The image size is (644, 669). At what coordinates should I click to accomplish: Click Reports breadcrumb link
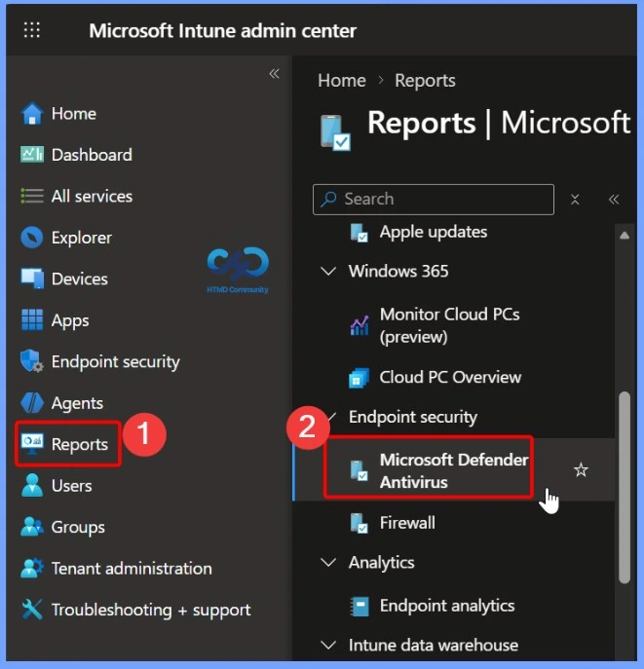coord(425,80)
